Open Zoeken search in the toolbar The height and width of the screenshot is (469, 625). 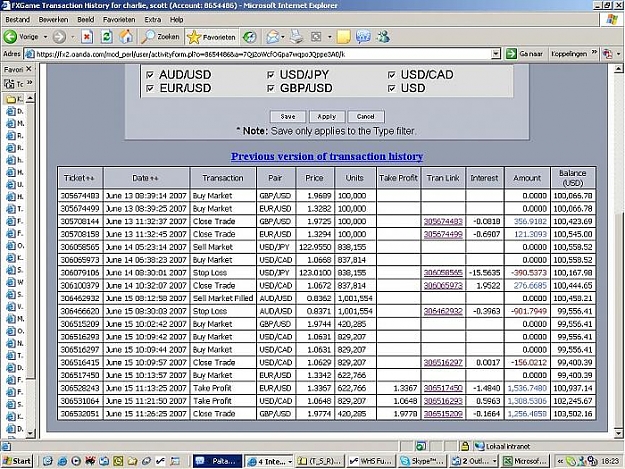click(161, 37)
